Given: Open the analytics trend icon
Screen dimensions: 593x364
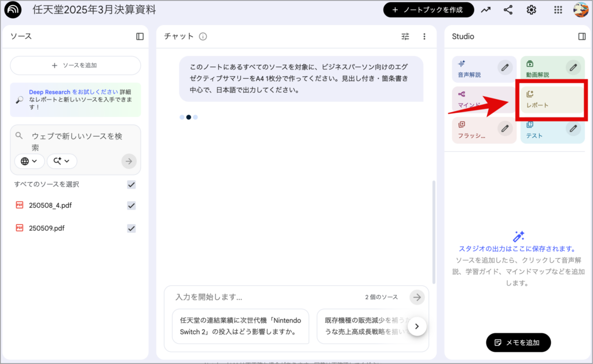Looking at the screenshot, I should [x=485, y=10].
